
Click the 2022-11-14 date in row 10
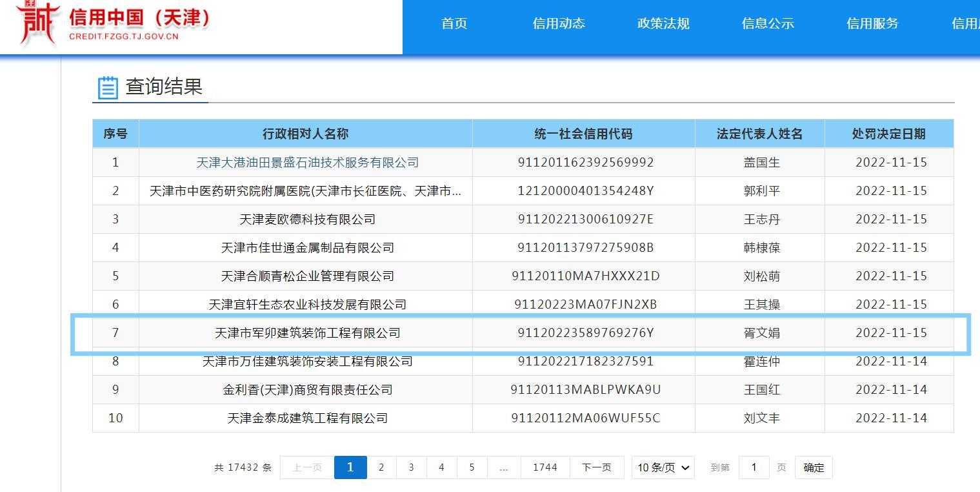pos(891,418)
